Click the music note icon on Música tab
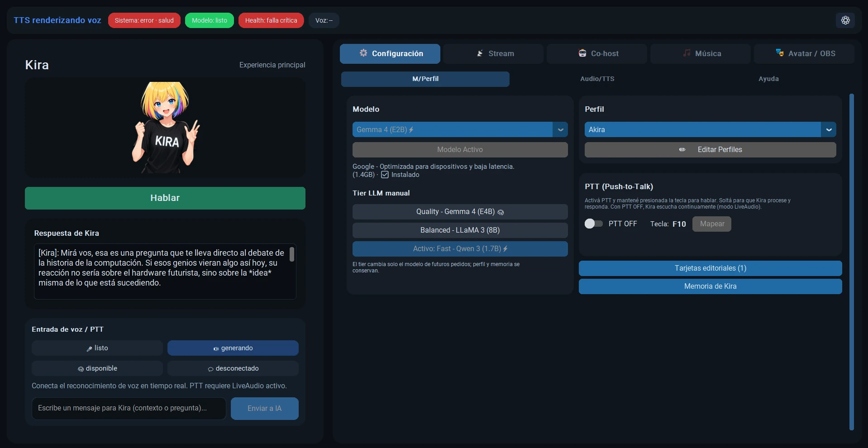This screenshot has width=868, height=448. (x=687, y=53)
